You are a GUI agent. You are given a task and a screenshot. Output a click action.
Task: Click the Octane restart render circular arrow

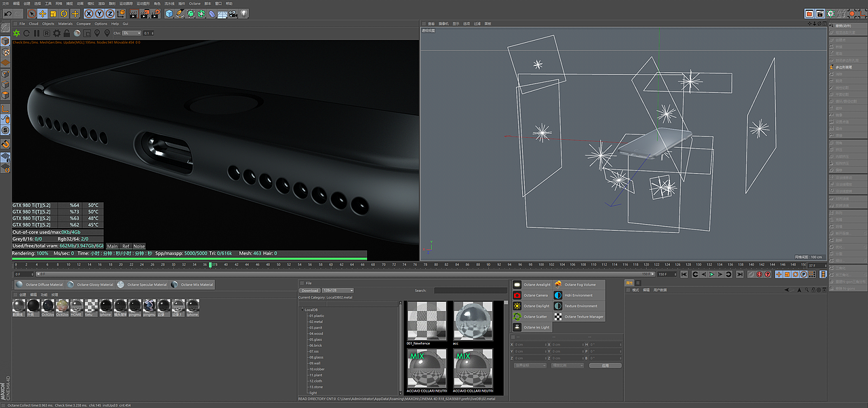[x=26, y=33]
